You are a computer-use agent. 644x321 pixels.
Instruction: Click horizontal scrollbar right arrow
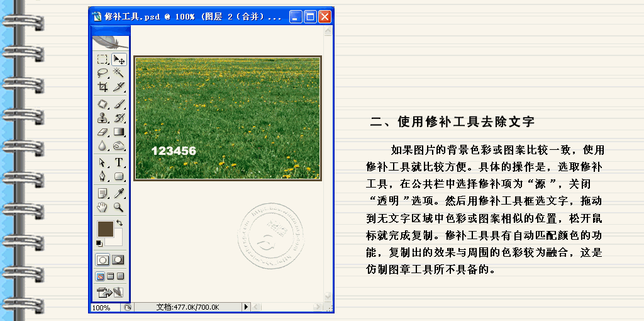pyautogui.click(x=318, y=307)
